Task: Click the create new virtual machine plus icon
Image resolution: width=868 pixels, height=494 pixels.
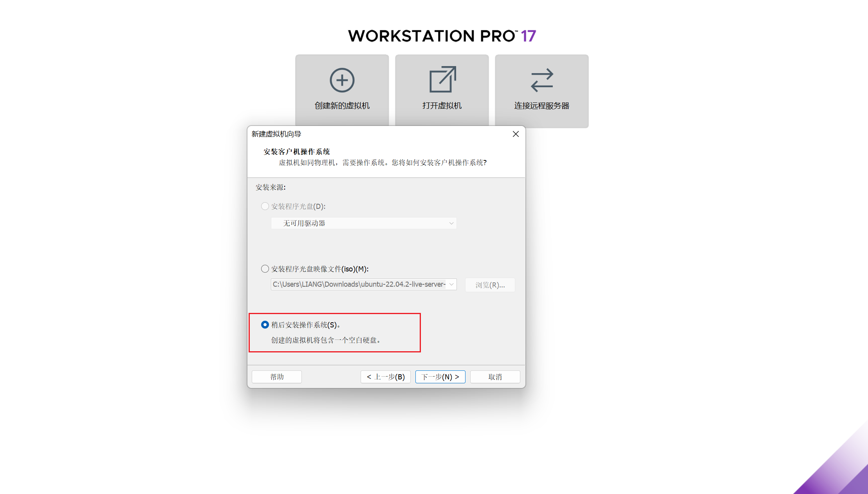Action: point(342,80)
